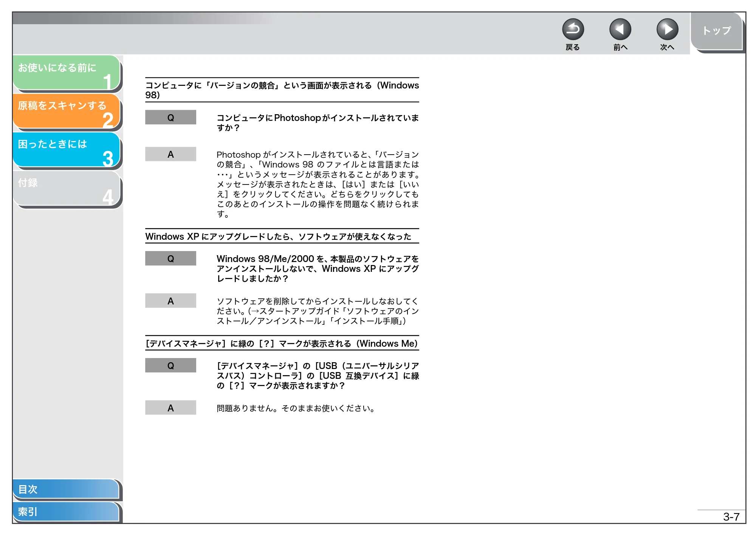Open chapter 3 困ったときには
This screenshot has height=535, width=756.
pos(67,149)
